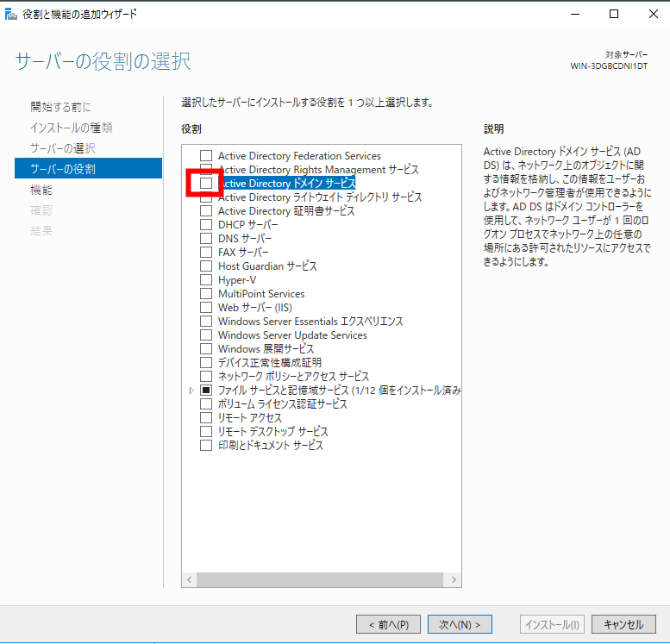The height and width of the screenshot is (644, 670).
Task: Click the < 前へ(P) button
Action: [x=388, y=624]
